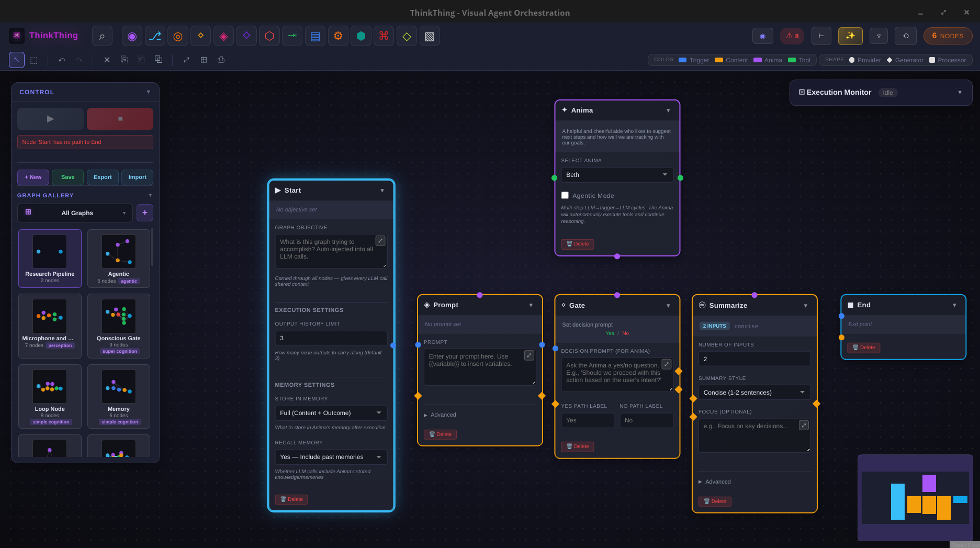Click the orange Content color swatch
This screenshot has width=980, height=548.
click(x=719, y=60)
